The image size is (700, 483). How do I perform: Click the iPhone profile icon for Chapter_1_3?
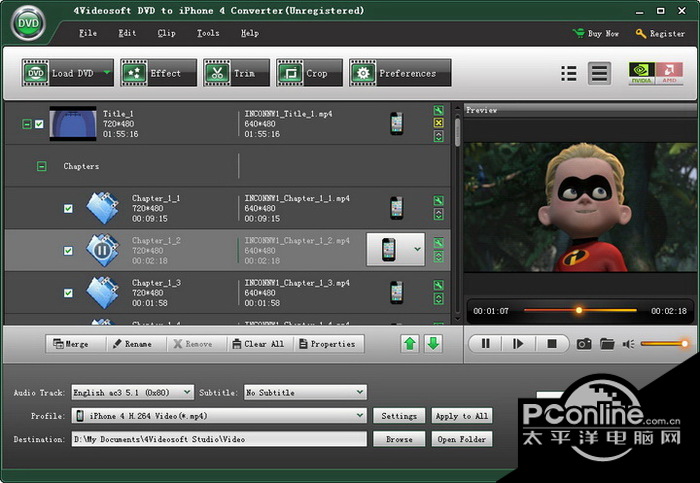pyautogui.click(x=396, y=293)
